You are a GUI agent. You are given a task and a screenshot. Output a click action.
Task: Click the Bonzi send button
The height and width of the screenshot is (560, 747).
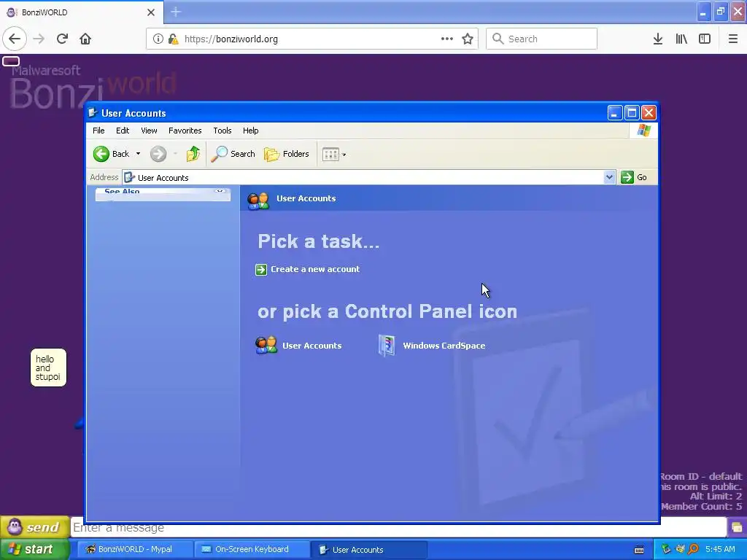[x=34, y=526]
